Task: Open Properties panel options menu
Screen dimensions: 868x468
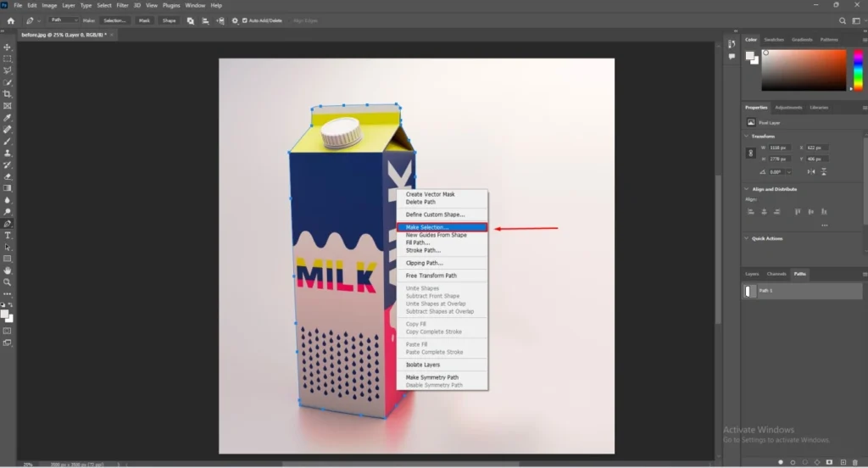Action: [x=864, y=108]
